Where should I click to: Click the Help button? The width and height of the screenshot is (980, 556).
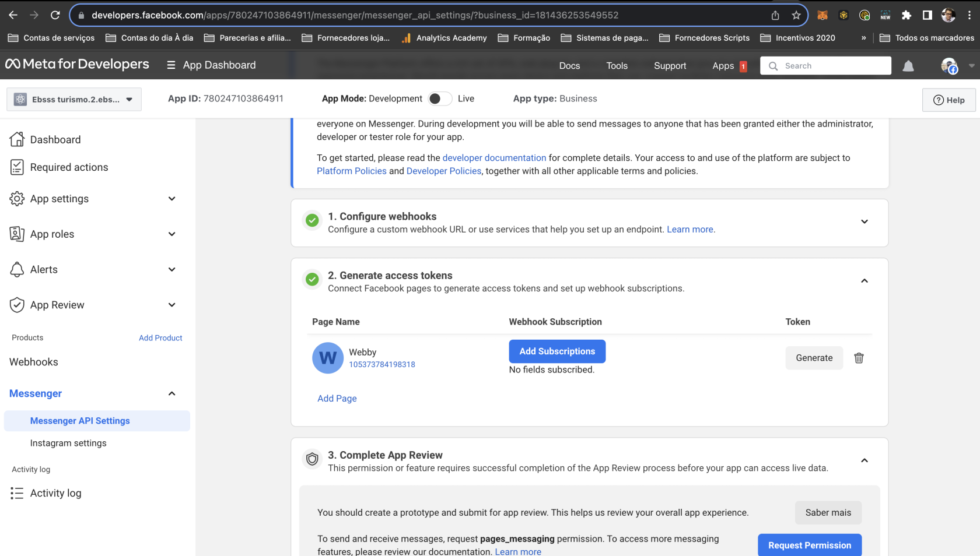click(x=949, y=100)
